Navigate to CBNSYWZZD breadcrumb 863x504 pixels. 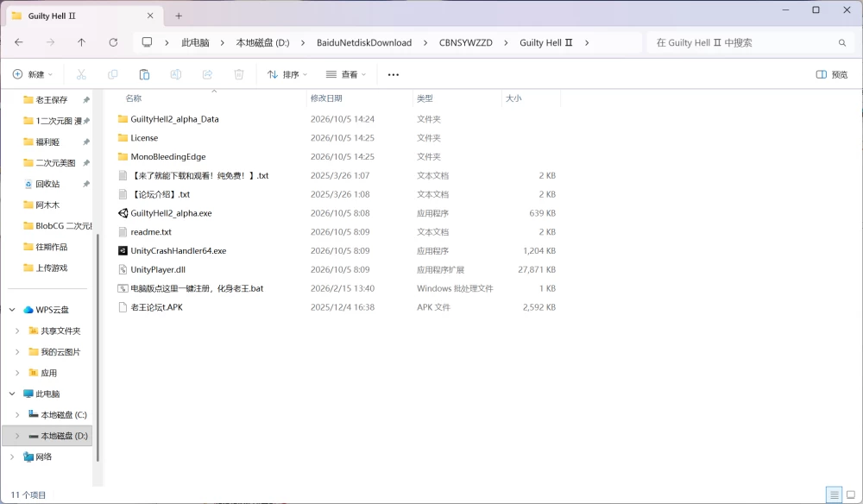466,43
